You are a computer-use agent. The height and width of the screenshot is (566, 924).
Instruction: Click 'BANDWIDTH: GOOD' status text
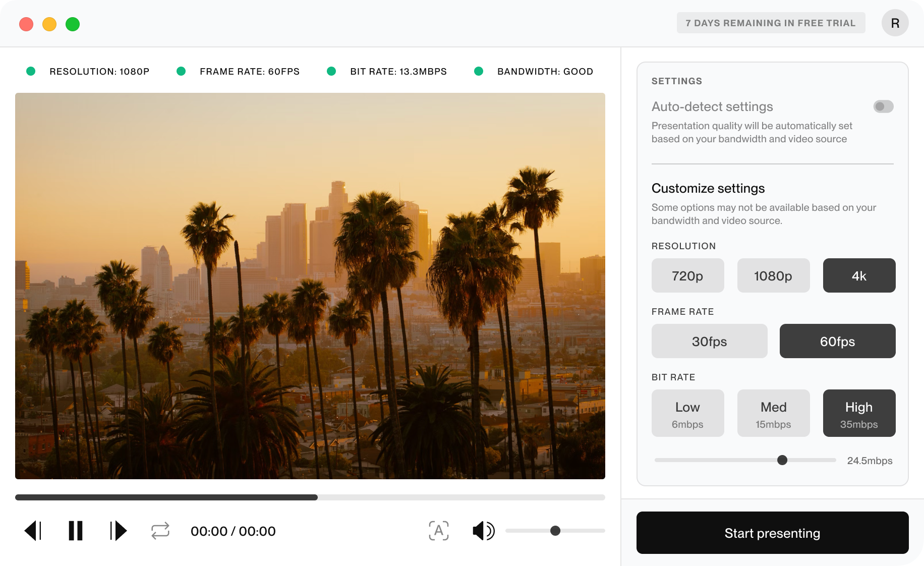point(545,72)
